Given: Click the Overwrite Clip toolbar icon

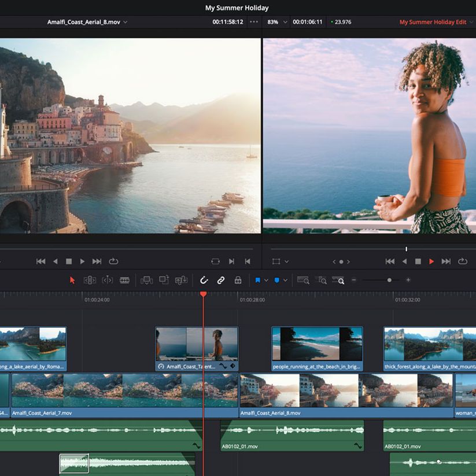Looking at the screenshot, I should (x=164, y=280).
